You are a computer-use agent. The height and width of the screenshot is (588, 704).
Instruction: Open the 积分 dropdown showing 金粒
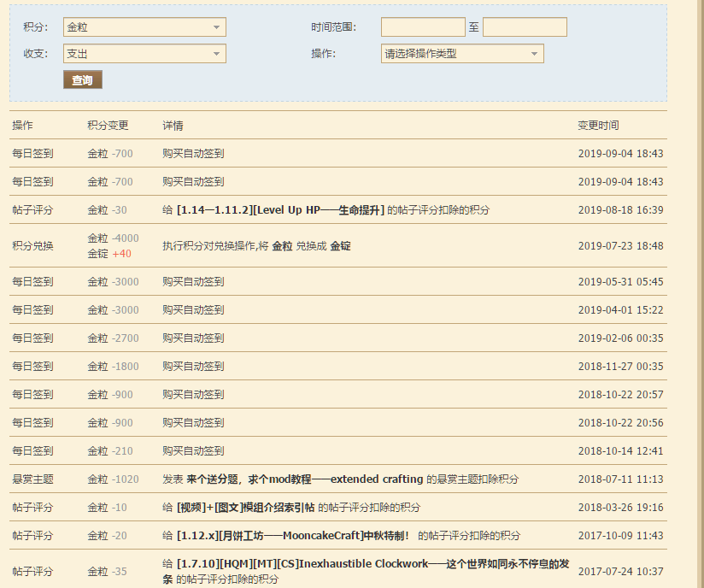pos(144,27)
